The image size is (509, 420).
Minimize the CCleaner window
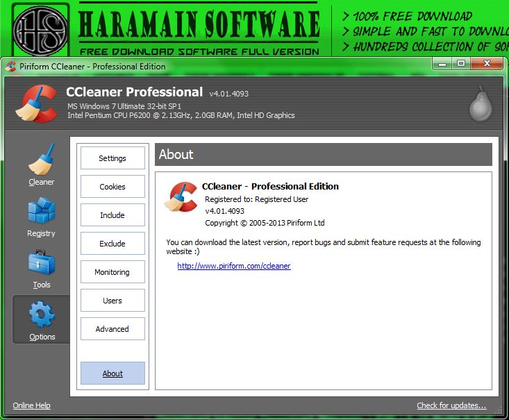tap(442, 64)
